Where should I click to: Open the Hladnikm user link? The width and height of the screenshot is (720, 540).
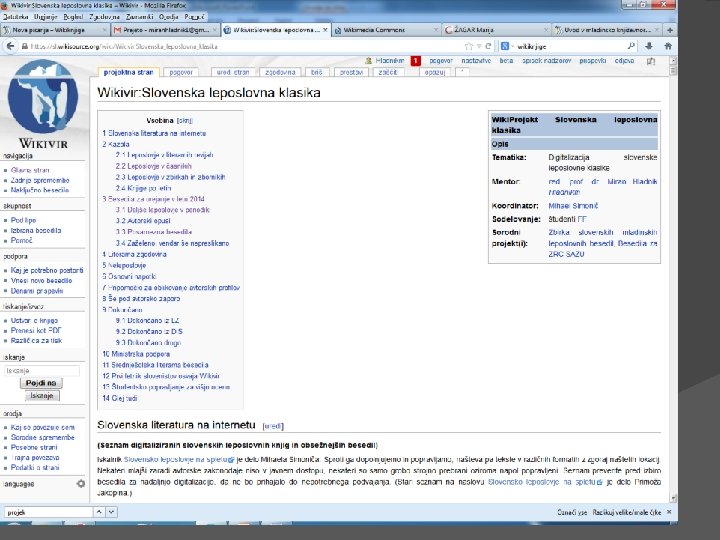click(x=390, y=61)
